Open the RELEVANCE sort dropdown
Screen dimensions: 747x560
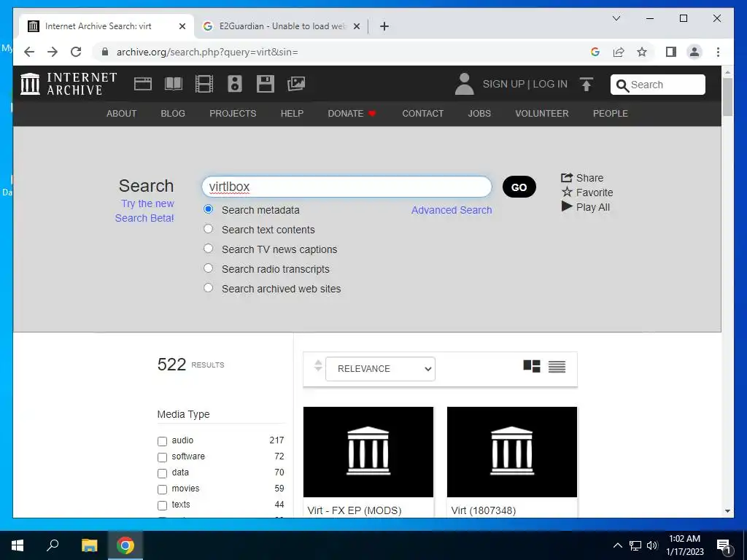pos(380,368)
